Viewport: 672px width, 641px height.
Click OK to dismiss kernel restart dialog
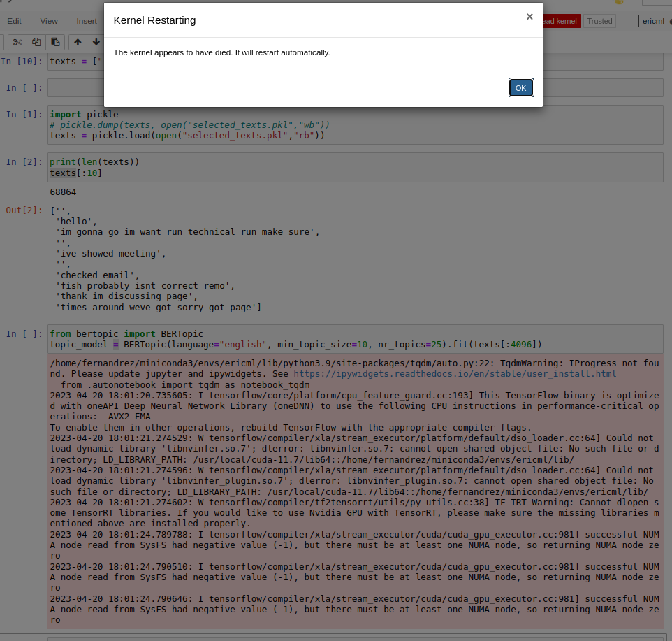(520, 87)
